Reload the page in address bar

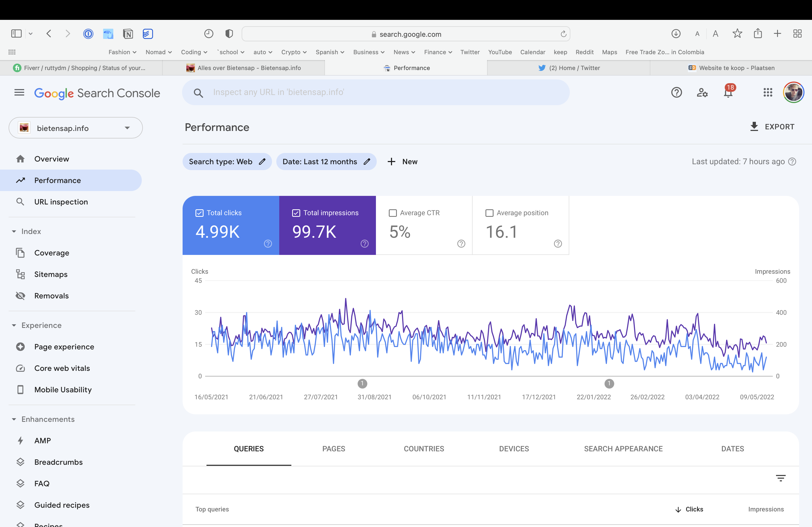pos(563,34)
